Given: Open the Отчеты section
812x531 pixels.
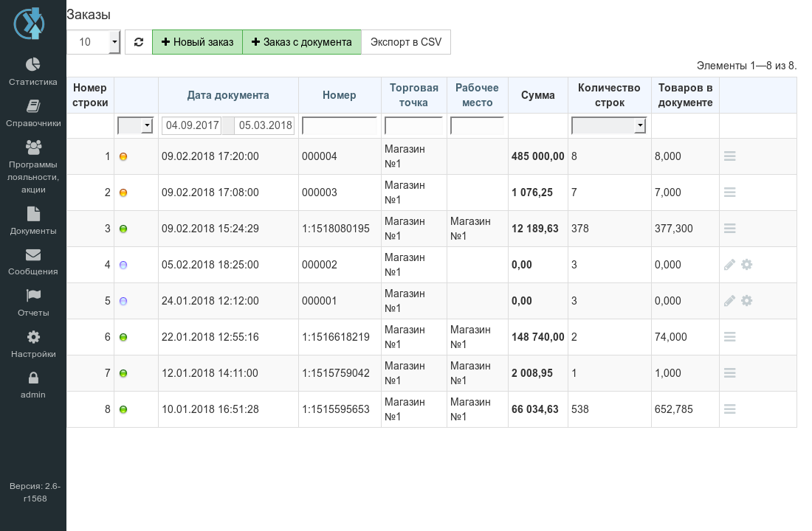Looking at the screenshot, I should 33,303.
